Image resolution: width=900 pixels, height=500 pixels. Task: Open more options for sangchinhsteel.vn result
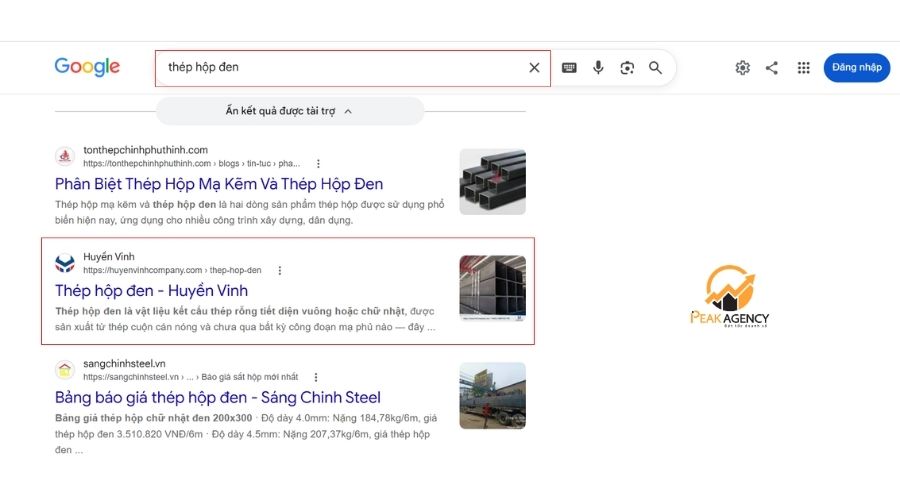click(x=316, y=377)
